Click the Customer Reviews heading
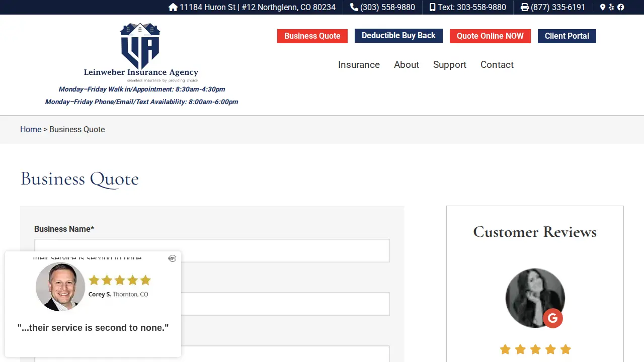Image resolution: width=644 pixels, height=362 pixels. pos(535,232)
